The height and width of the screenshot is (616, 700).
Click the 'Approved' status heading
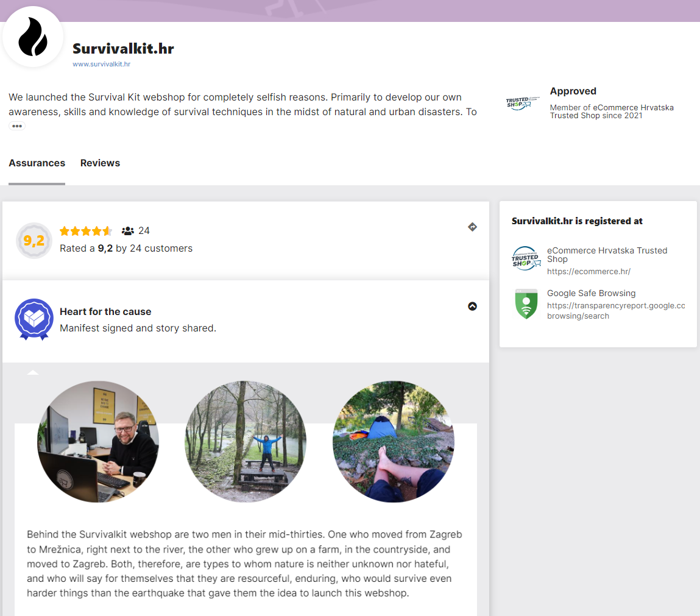tap(573, 91)
